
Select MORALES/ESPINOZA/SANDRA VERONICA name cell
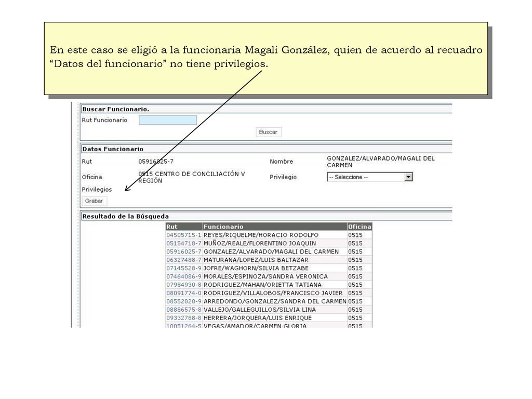[x=275, y=276]
